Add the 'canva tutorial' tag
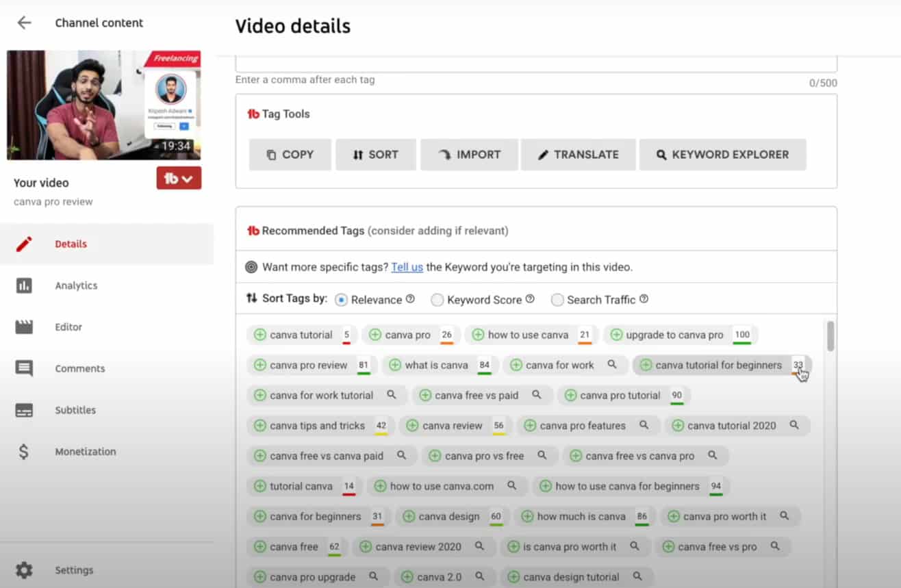 [260, 335]
